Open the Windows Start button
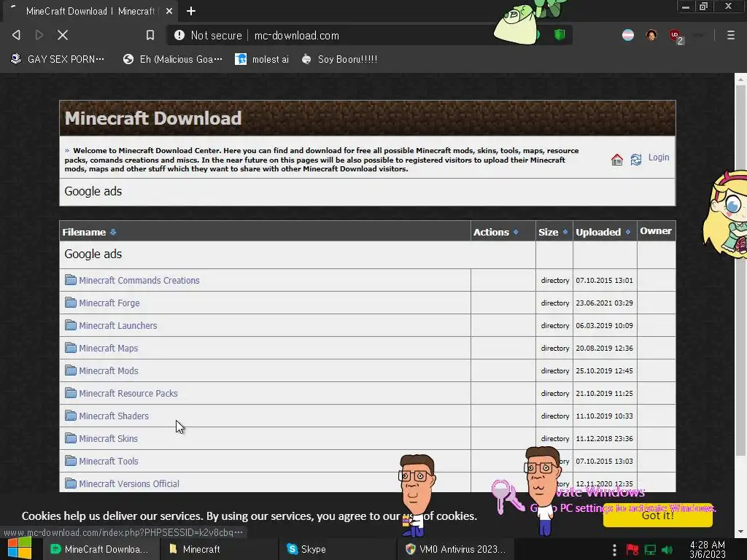 [x=19, y=548]
